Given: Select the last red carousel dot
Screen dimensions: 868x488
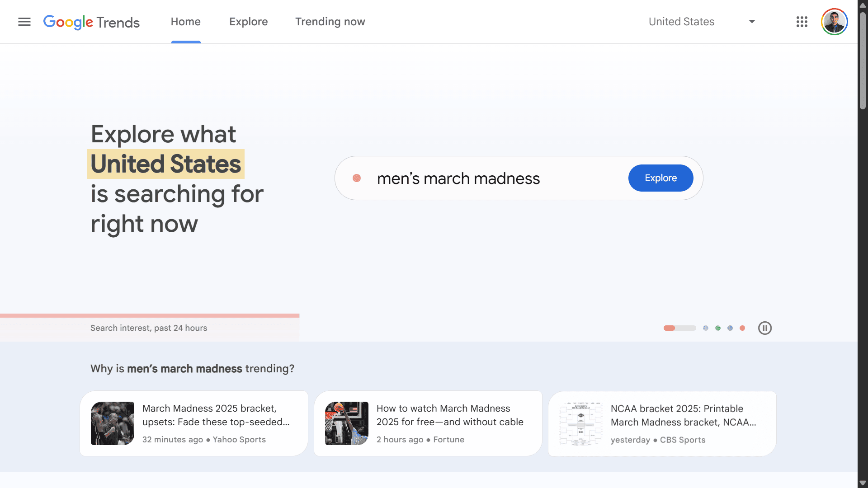Looking at the screenshot, I should [742, 328].
